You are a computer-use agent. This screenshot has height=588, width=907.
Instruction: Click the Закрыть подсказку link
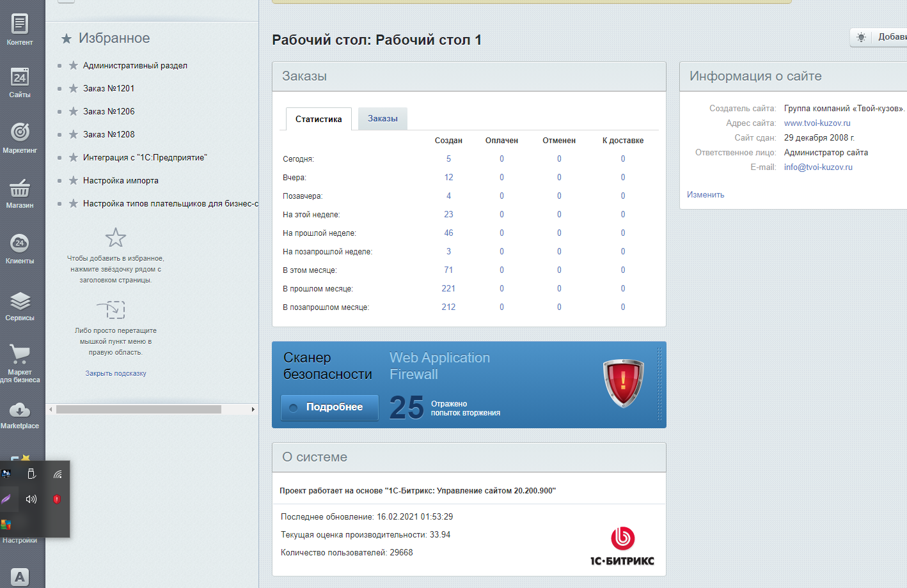[116, 373]
